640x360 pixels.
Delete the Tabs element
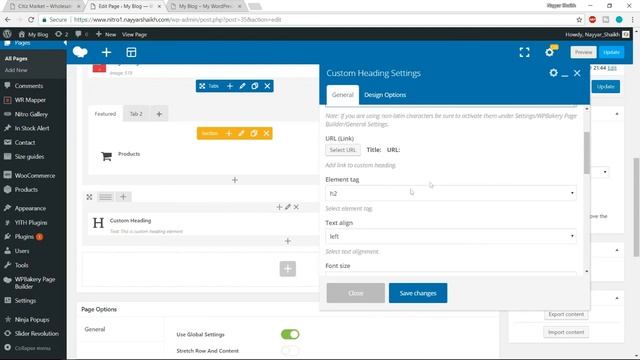267,86
